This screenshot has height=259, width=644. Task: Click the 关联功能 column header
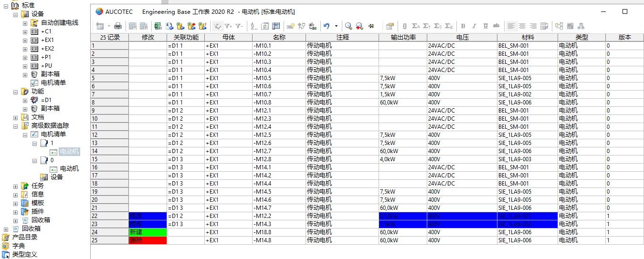pos(186,37)
